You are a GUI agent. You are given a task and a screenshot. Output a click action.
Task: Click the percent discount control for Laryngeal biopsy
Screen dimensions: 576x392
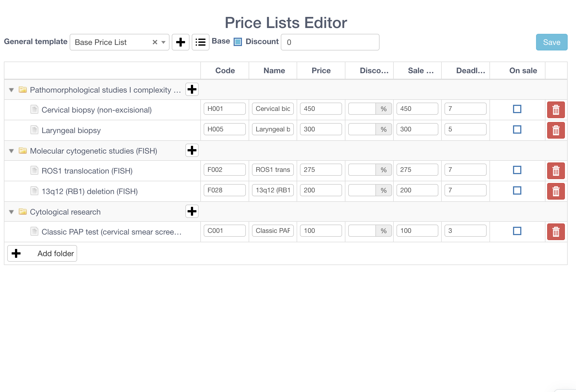[x=384, y=129]
